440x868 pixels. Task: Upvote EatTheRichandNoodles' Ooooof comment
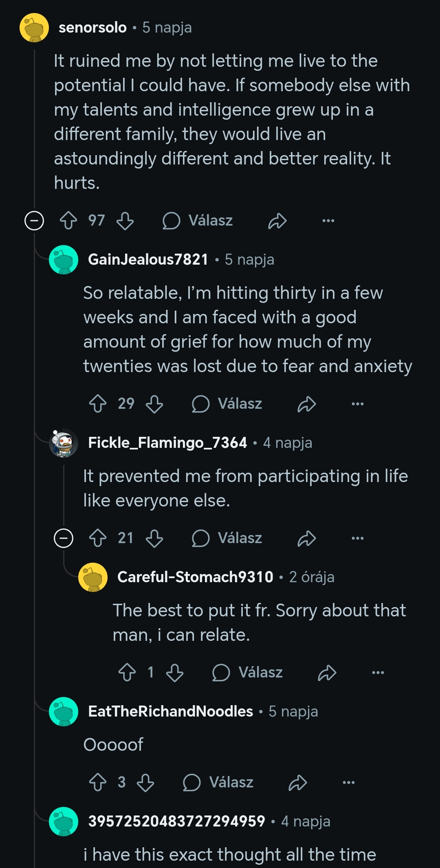(98, 783)
